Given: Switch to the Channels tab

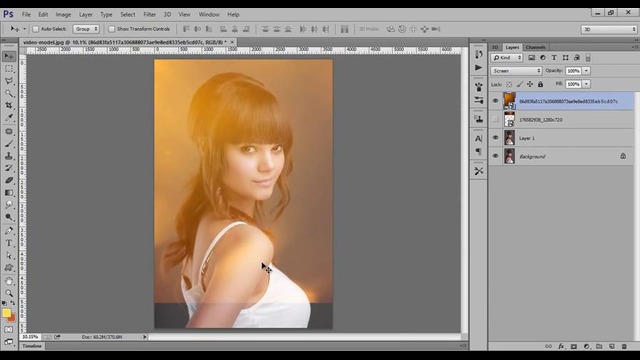Looking at the screenshot, I should click(x=536, y=47).
